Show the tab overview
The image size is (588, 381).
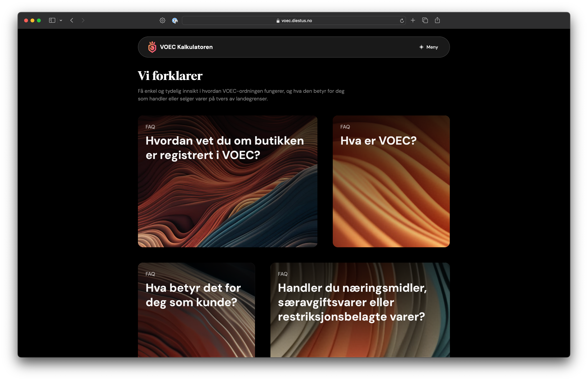pyautogui.click(x=425, y=20)
